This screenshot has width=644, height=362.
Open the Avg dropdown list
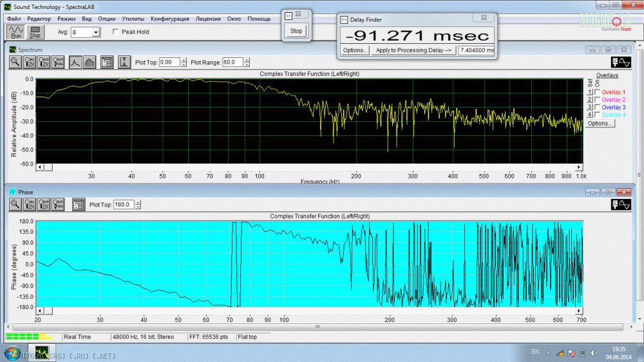tap(96, 32)
